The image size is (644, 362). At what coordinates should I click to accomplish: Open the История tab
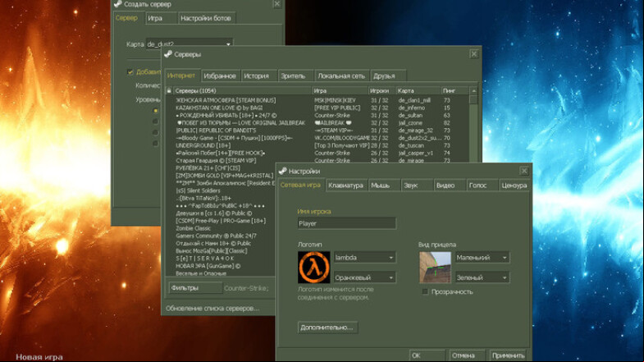point(258,76)
